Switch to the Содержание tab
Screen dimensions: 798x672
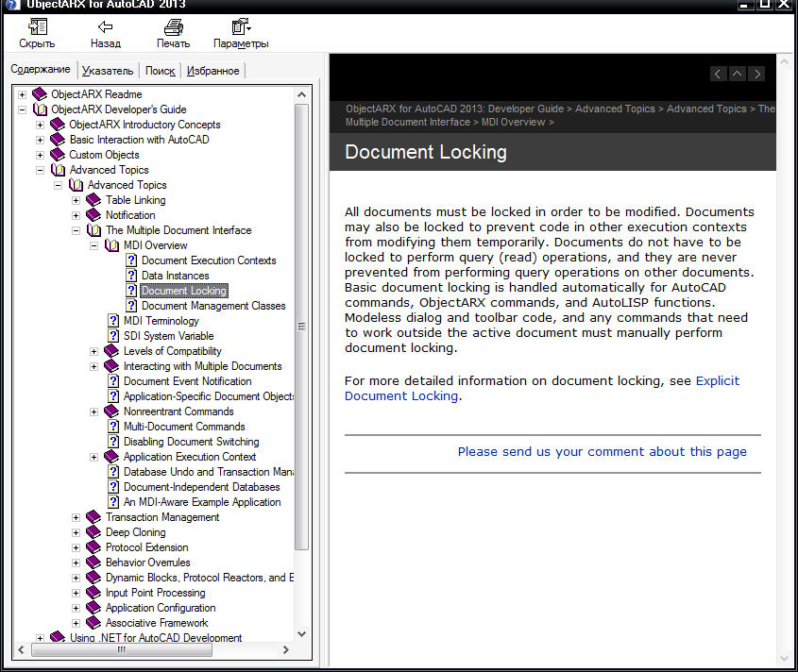coord(41,69)
